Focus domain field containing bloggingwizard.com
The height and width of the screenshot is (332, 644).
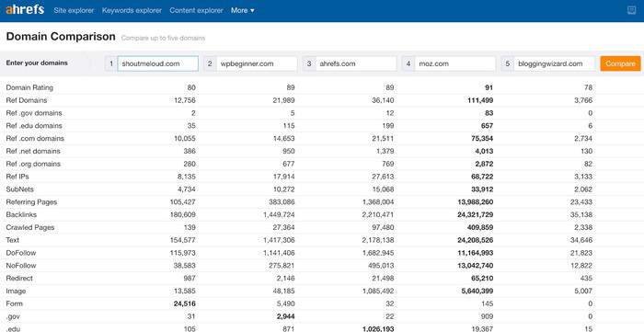point(554,63)
